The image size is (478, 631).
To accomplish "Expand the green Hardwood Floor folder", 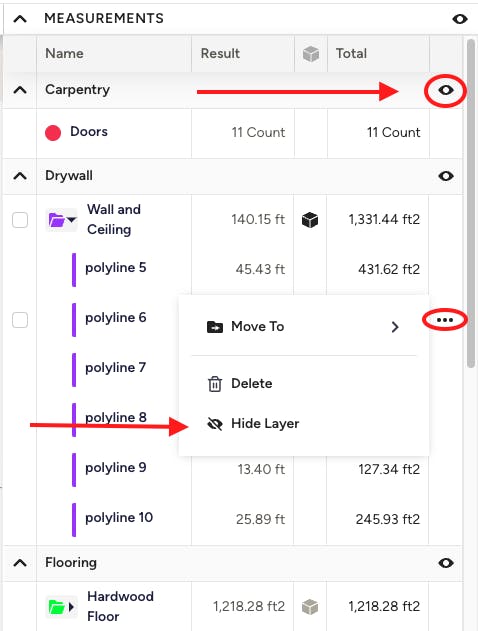I will [62, 606].
